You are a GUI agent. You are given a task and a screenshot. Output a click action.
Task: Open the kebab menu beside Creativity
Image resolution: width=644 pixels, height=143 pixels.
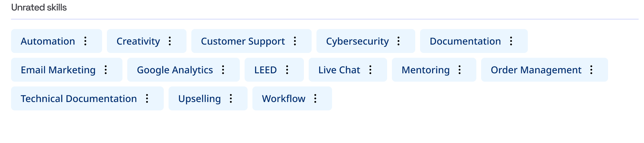tap(170, 41)
